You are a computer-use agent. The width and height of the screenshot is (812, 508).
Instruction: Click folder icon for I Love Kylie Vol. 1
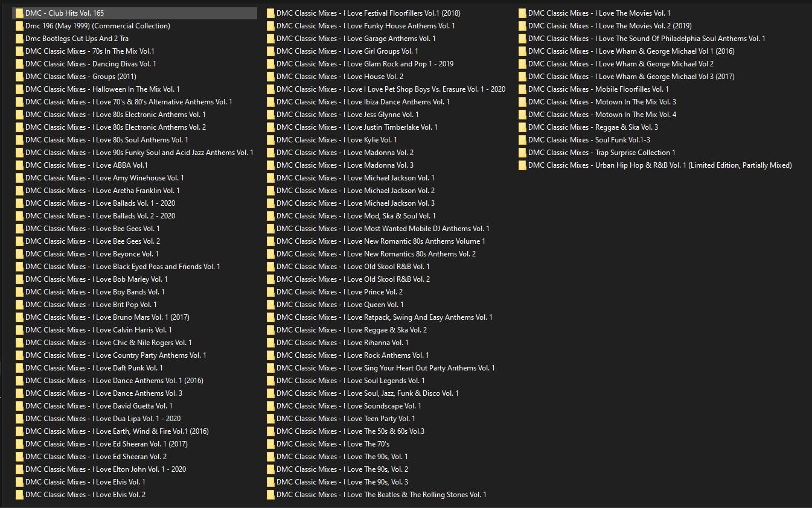(x=270, y=140)
